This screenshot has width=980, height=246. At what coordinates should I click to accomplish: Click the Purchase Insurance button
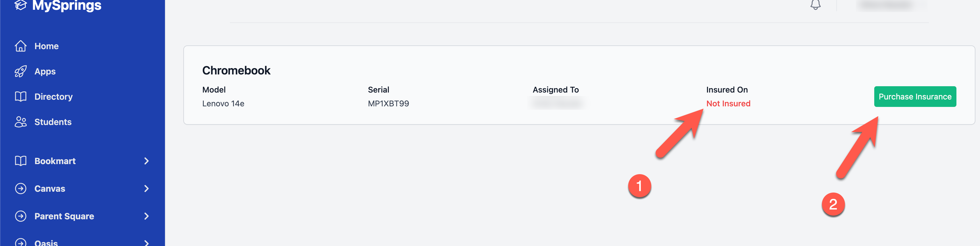click(915, 97)
